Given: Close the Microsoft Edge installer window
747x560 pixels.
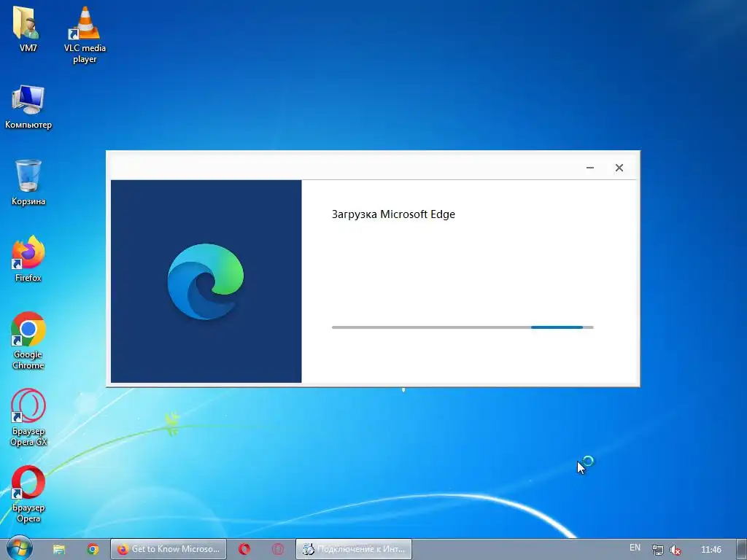Looking at the screenshot, I should [619, 168].
